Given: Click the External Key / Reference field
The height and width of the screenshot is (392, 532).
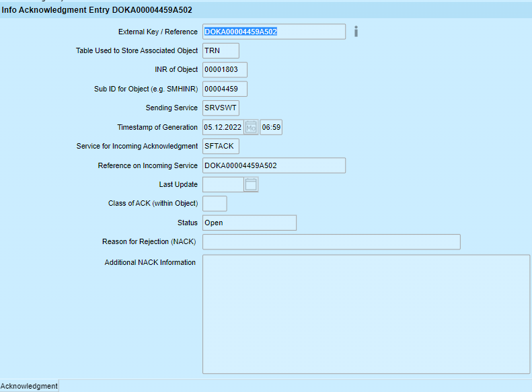Looking at the screenshot, I should [x=274, y=32].
